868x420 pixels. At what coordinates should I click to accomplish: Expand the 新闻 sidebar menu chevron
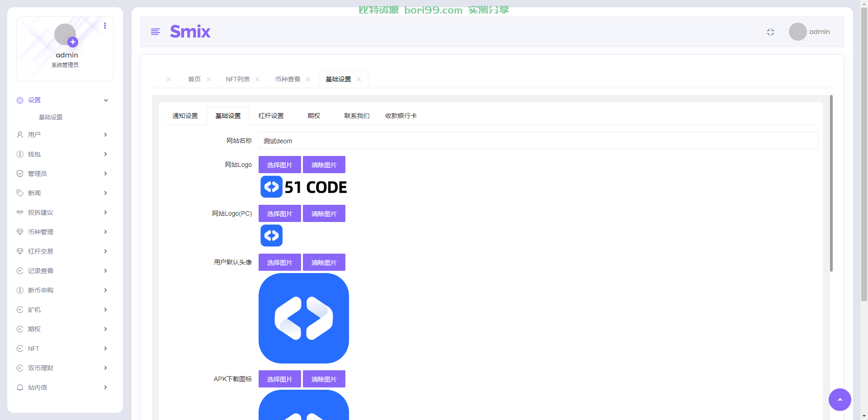point(105,193)
